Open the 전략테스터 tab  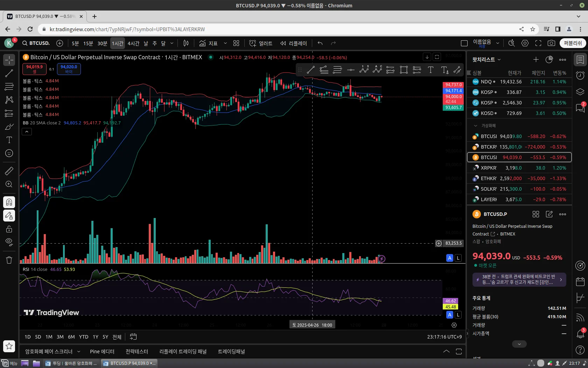pos(137,352)
